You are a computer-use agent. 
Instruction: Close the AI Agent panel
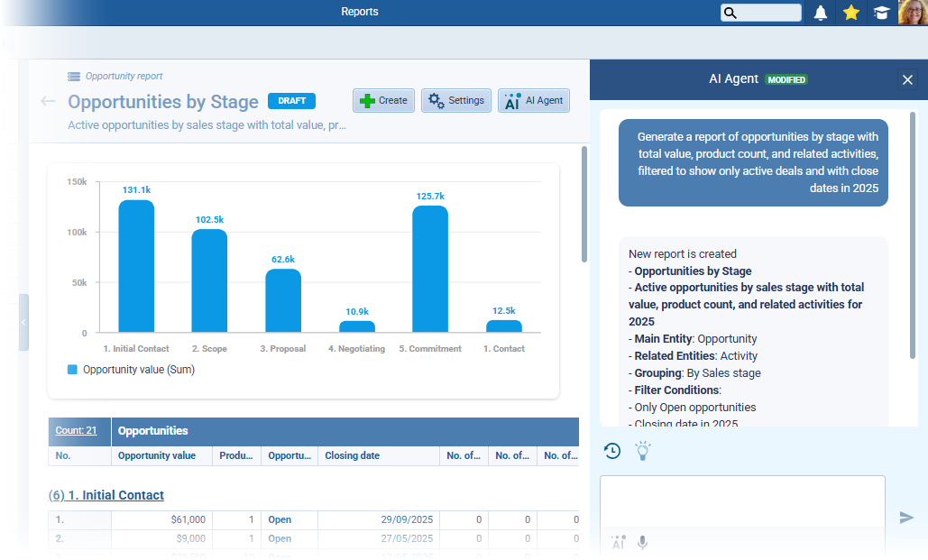(907, 79)
